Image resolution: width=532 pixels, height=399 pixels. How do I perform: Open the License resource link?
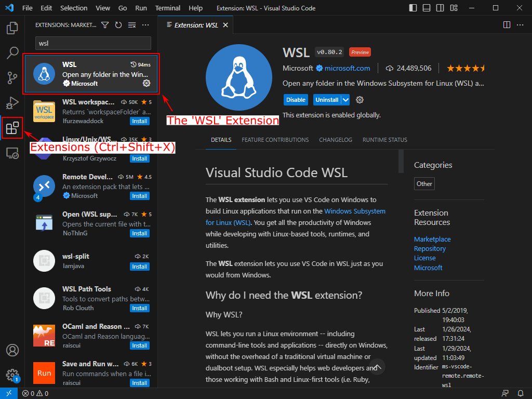click(425, 258)
